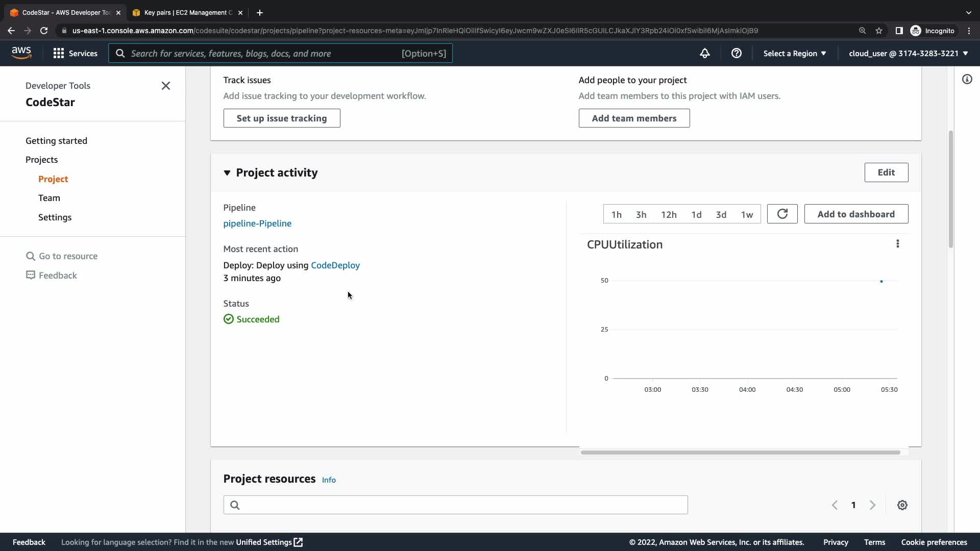This screenshot has width=980, height=551.
Task: Switch to the Key pairs EC2 browser tab
Action: [187, 13]
